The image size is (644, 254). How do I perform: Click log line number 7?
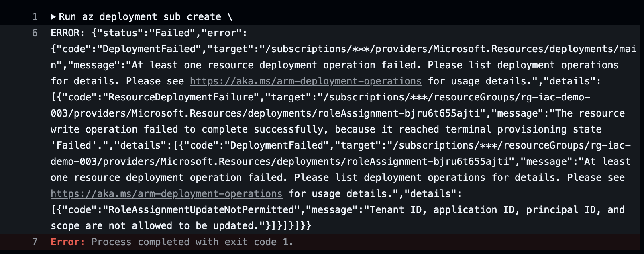[35, 242]
